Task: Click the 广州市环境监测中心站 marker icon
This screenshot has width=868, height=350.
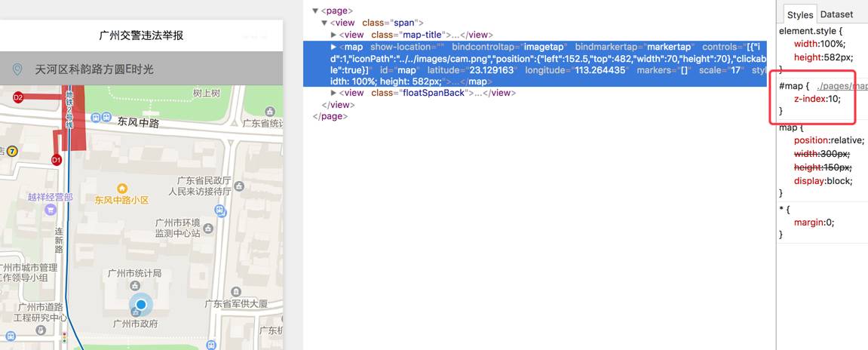Action: [x=208, y=228]
